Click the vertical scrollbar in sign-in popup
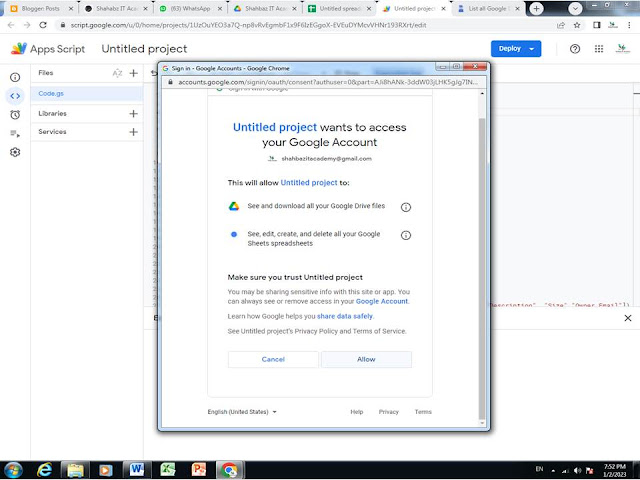The height and width of the screenshot is (480, 640). point(482,269)
